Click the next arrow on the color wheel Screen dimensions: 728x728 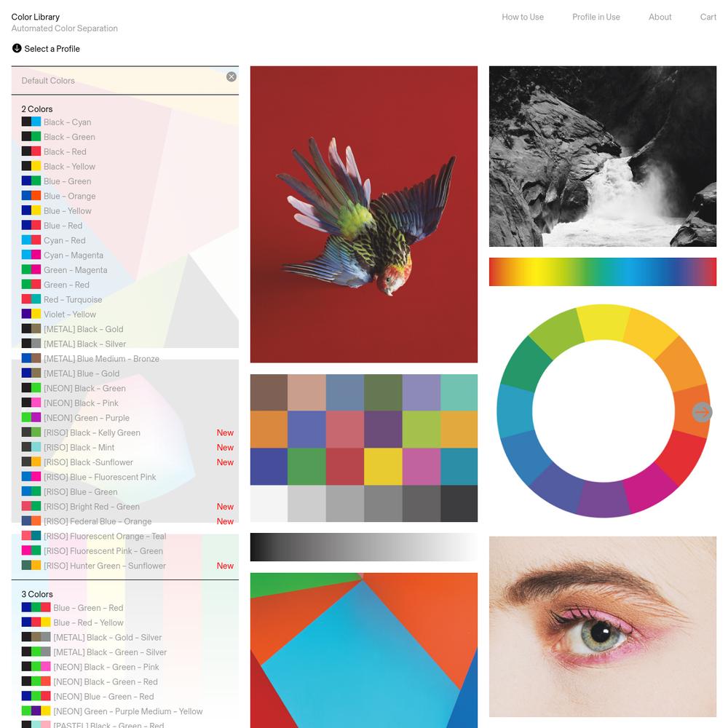pos(702,412)
